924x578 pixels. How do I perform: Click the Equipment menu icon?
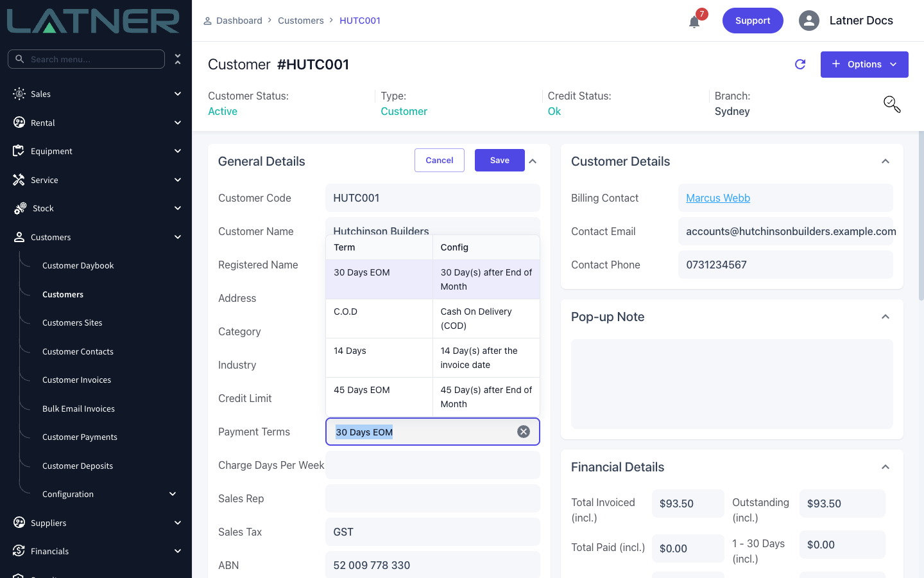click(x=19, y=151)
